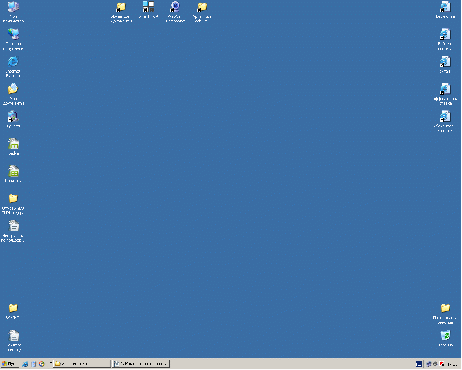
Task: Switch to the folder window taskbar button
Action: tap(82, 364)
